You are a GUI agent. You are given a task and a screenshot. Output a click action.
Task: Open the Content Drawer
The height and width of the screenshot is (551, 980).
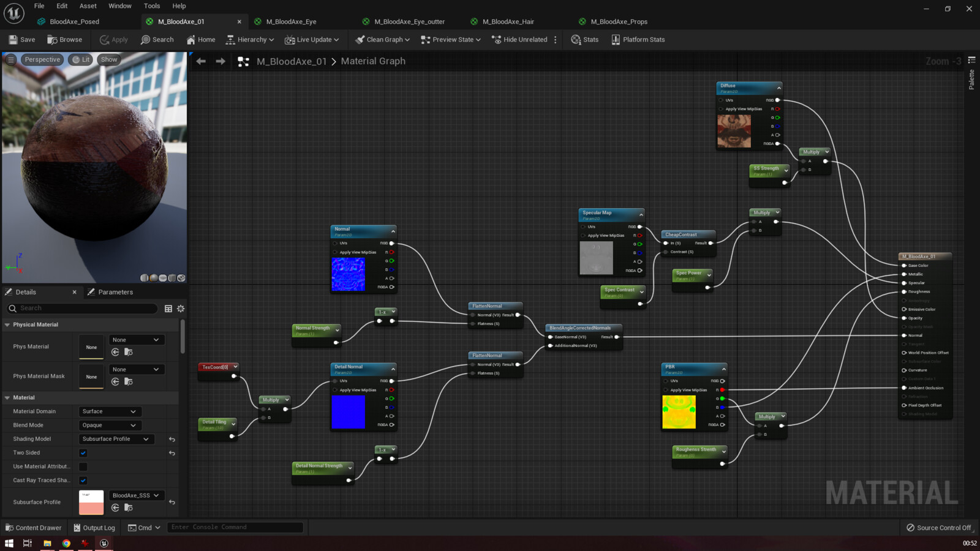point(33,528)
